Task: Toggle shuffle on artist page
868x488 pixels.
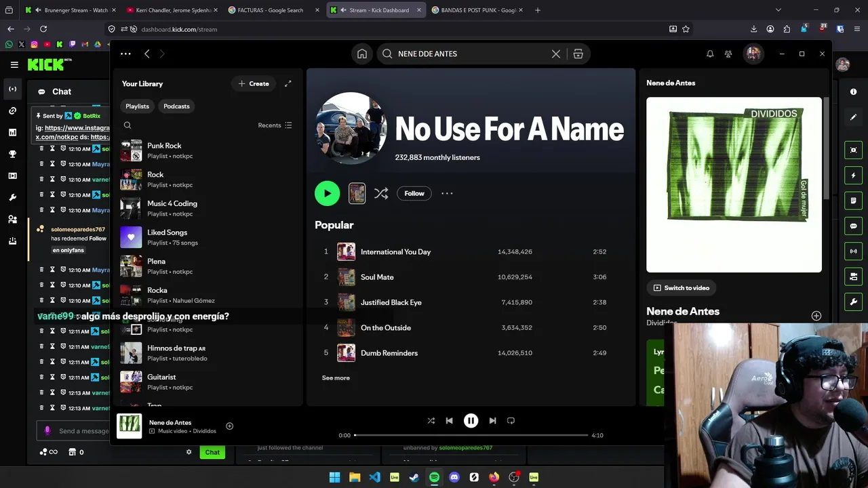Action: click(x=381, y=193)
